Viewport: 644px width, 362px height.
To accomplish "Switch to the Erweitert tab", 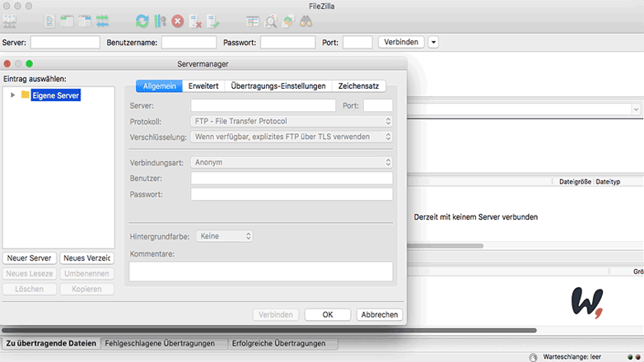I will [x=203, y=86].
